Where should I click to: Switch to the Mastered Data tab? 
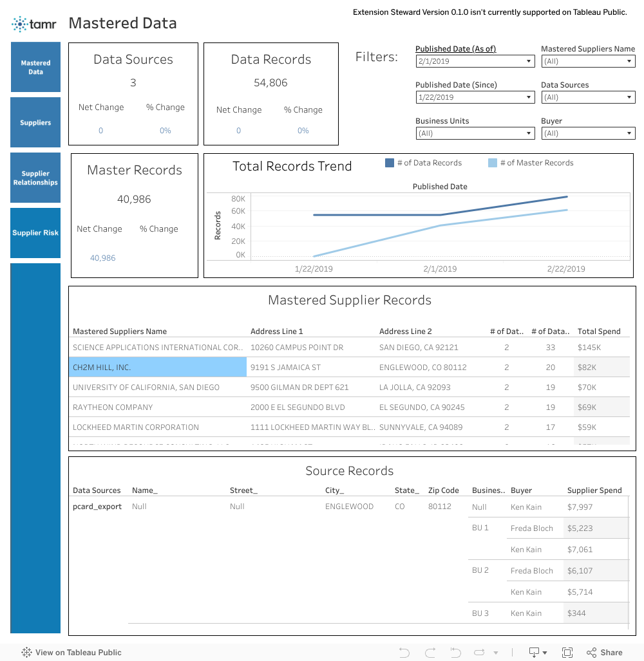click(x=35, y=67)
